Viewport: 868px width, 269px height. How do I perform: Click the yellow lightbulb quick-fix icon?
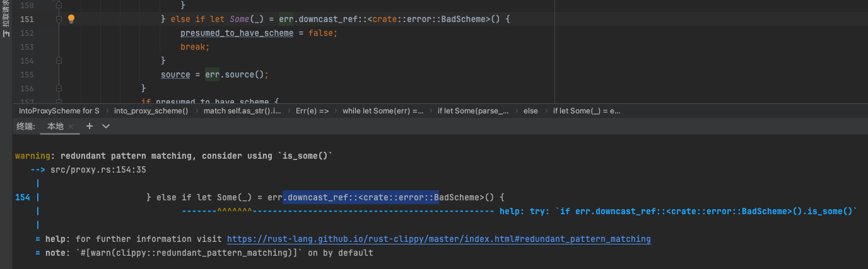coord(71,19)
